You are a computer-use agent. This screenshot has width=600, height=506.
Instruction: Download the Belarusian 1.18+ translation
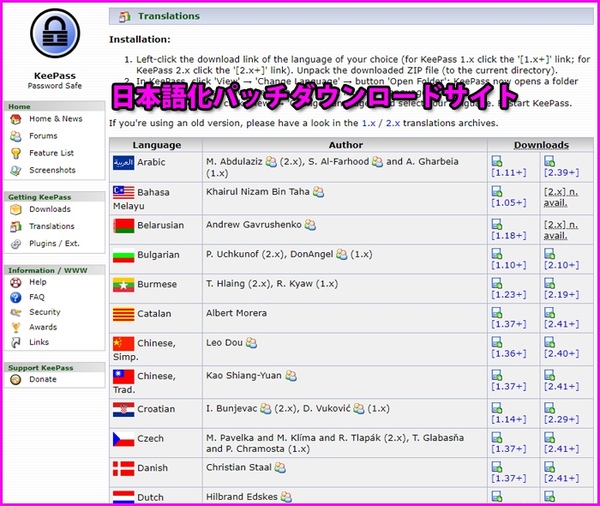click(509, 235)
